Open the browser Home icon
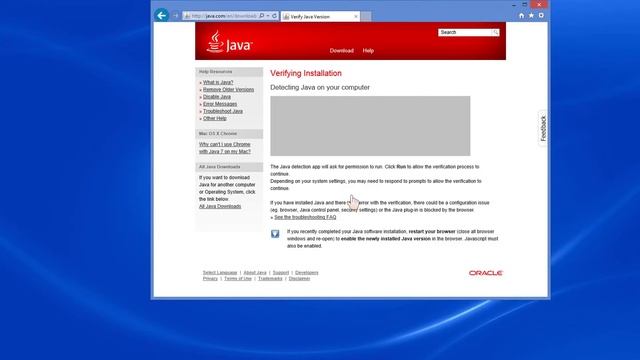The height and width of the screenshot is (360, 640). (522, 16)
